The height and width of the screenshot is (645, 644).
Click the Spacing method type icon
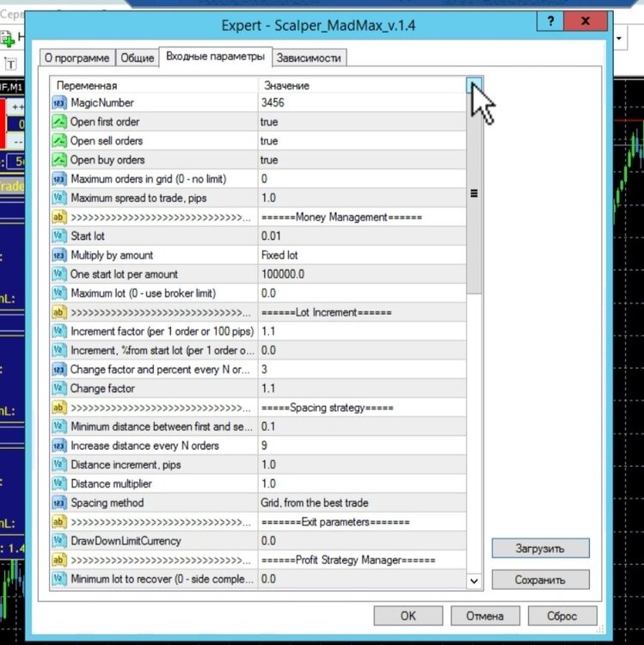(x=58, y=503)
